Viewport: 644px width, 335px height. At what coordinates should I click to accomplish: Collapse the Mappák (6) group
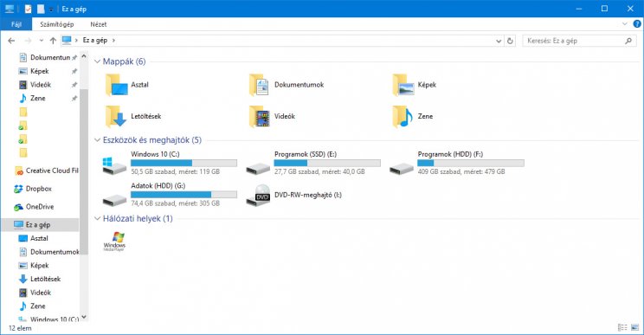97,61
